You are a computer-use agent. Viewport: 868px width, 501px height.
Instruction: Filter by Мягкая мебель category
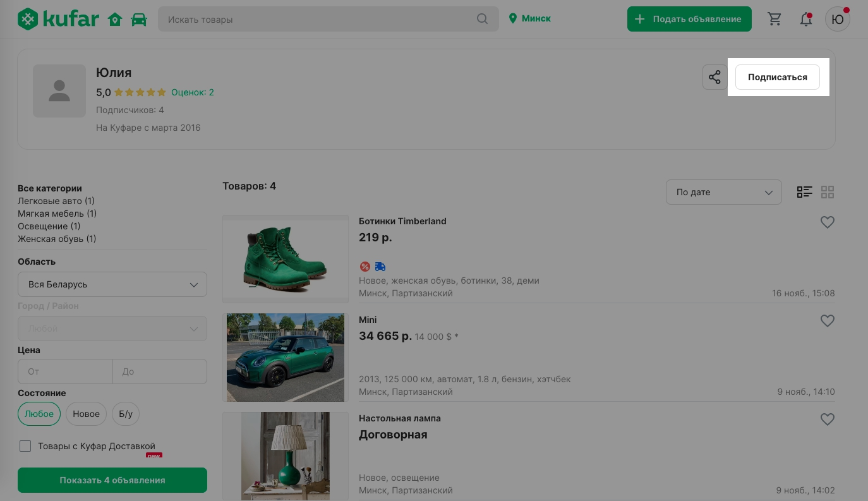click(x=57, y=214)
